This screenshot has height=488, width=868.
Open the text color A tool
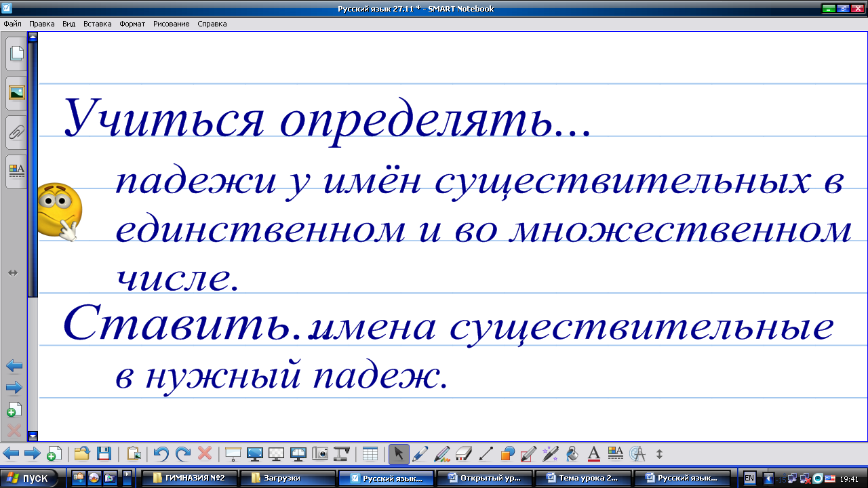593,453
